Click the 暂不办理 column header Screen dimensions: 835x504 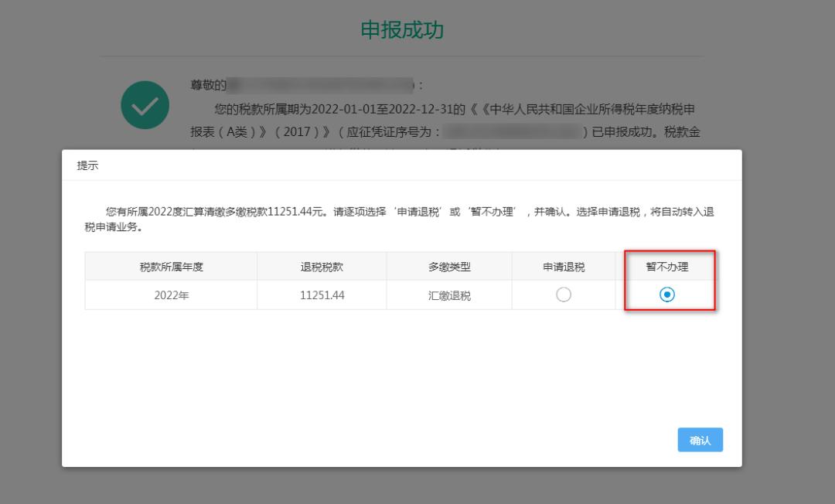pos(668,265)
